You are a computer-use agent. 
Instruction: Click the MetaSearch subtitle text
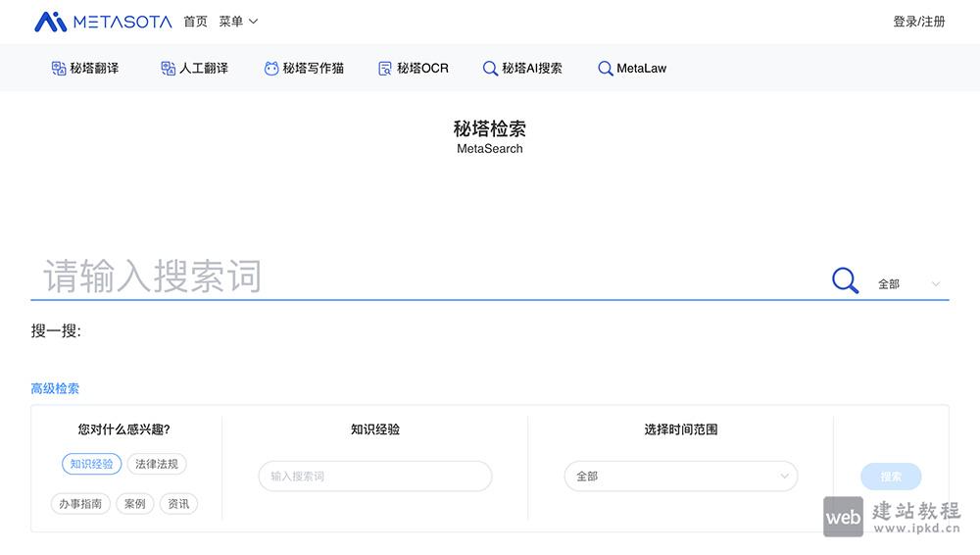click(x=490, y=149)
